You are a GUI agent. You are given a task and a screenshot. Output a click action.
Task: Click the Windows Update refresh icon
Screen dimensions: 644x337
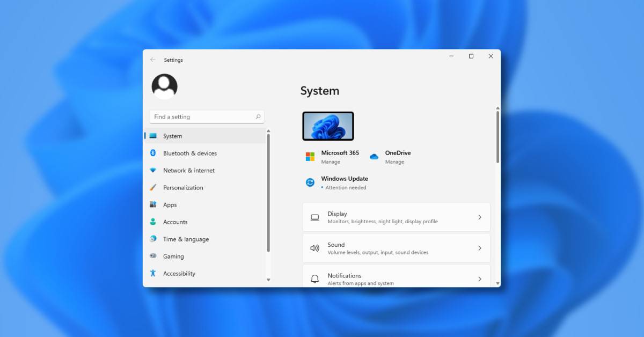(310, 182)
